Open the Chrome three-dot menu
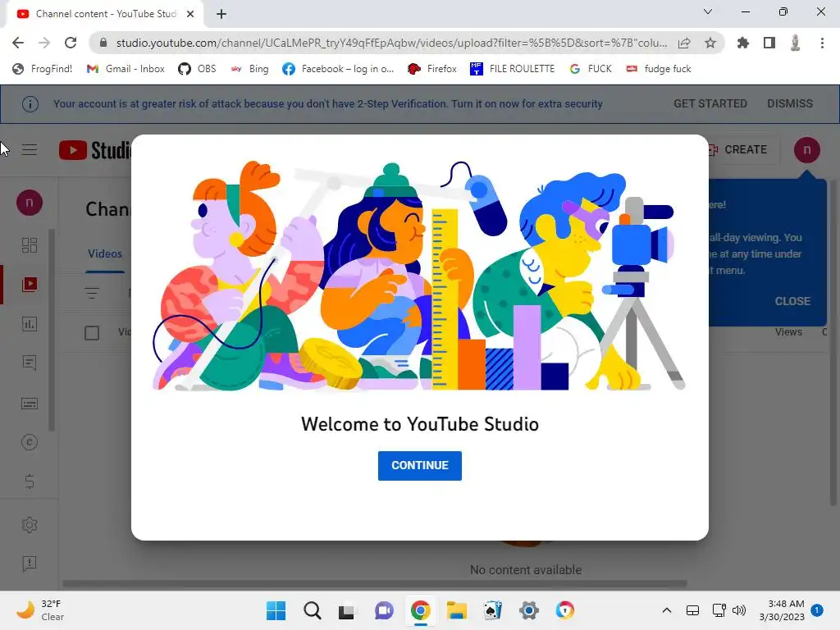The image size is (840, 630). click(x=822, y=43)
